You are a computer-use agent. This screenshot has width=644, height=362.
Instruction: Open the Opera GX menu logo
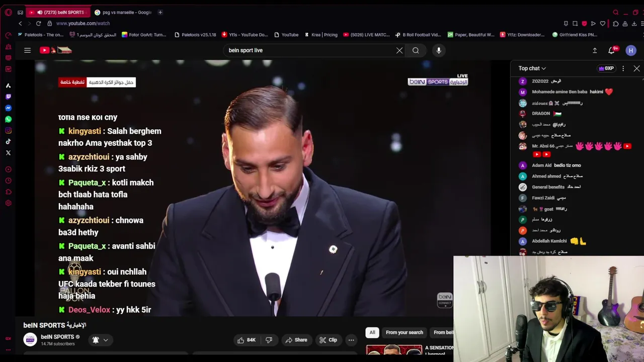coord(8,12)
